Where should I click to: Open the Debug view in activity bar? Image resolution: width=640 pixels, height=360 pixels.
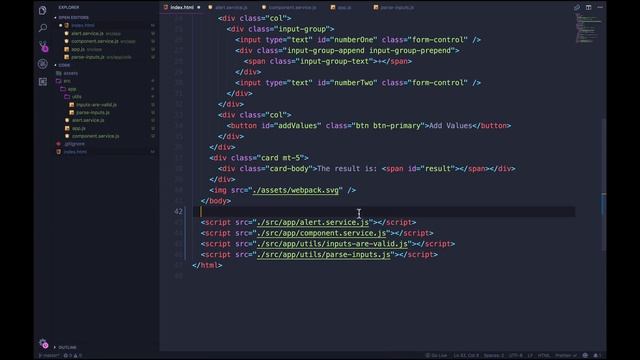click(x=42, y=64)
